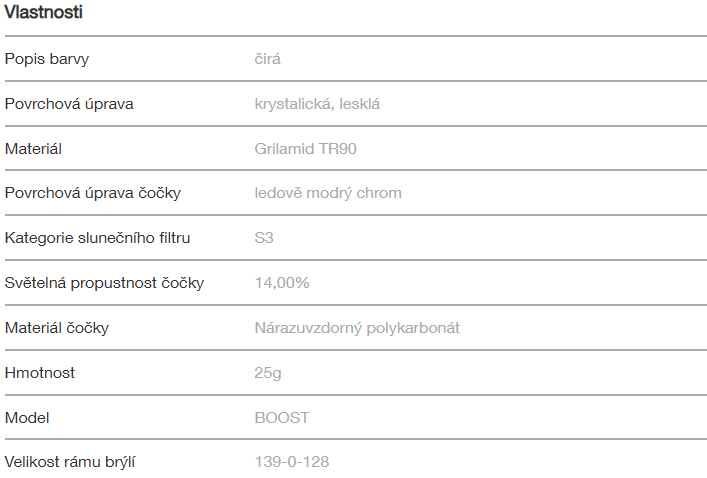Click the Světelná propustnost čočky label
Image resolution: width=707 pixels, height=478 pixels.
click(104, 283)
